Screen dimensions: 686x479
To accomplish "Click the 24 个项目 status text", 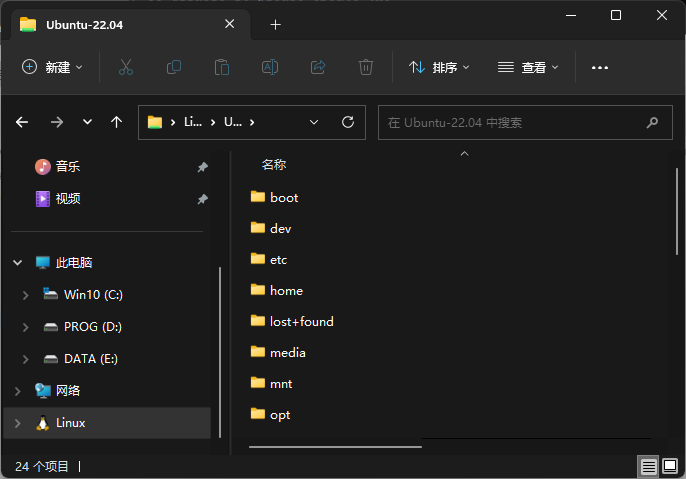I will (42, 467).
